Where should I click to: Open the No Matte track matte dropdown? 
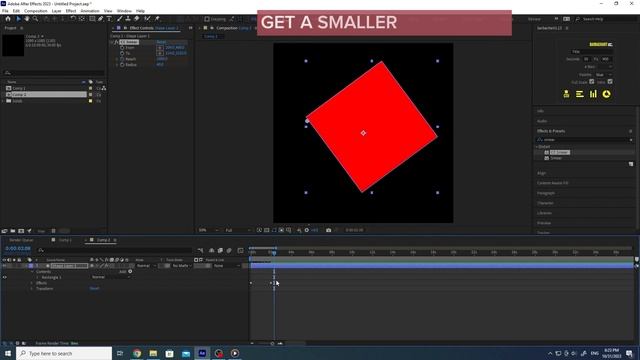pos(182,266)
